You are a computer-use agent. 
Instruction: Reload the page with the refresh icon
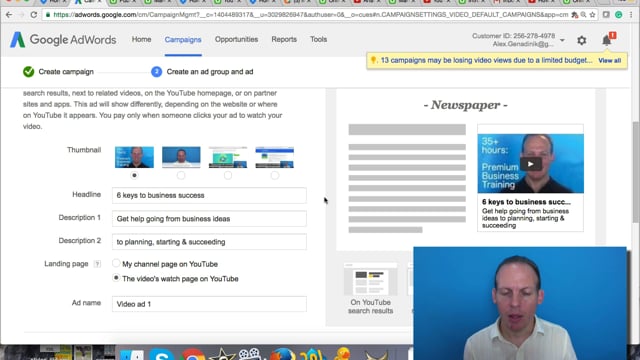pos(33,15)
